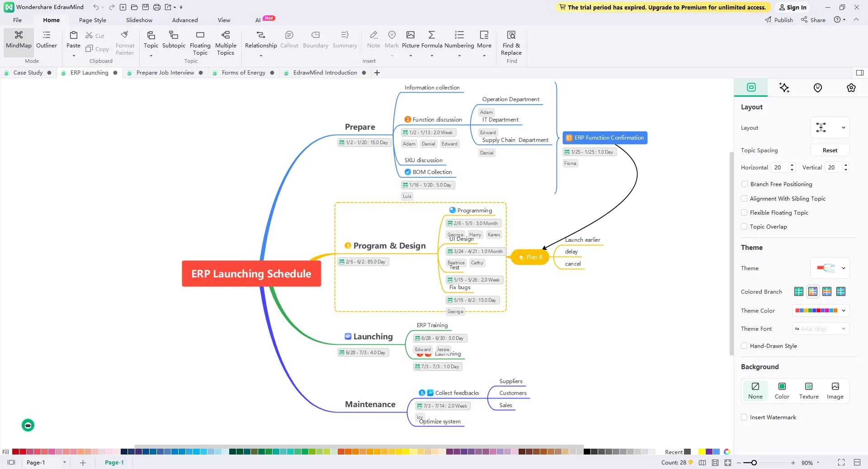Image resolution: width=868 pixels, height=469 pixels.
Task: Switch to Outliner mode
Action: 47,40
